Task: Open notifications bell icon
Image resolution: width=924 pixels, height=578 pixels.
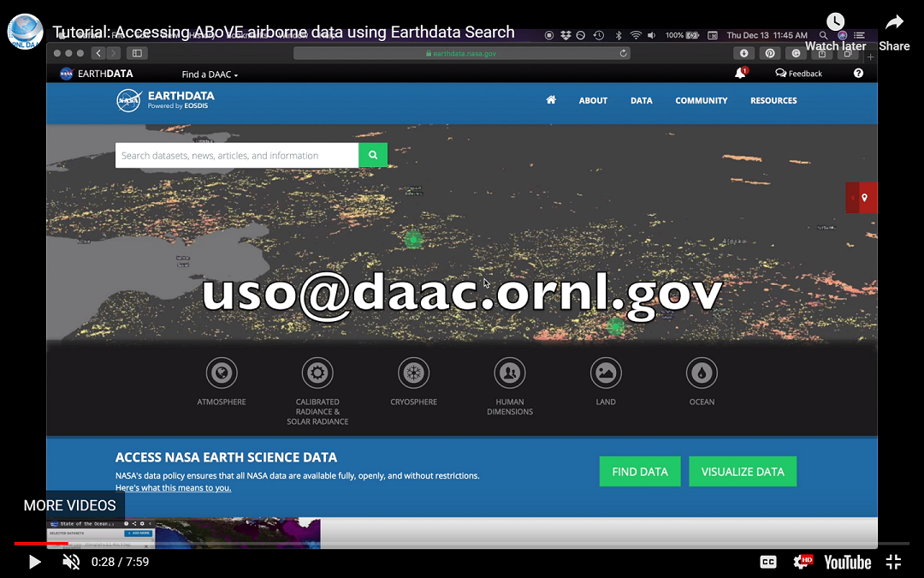Action: tap(741, 73)
